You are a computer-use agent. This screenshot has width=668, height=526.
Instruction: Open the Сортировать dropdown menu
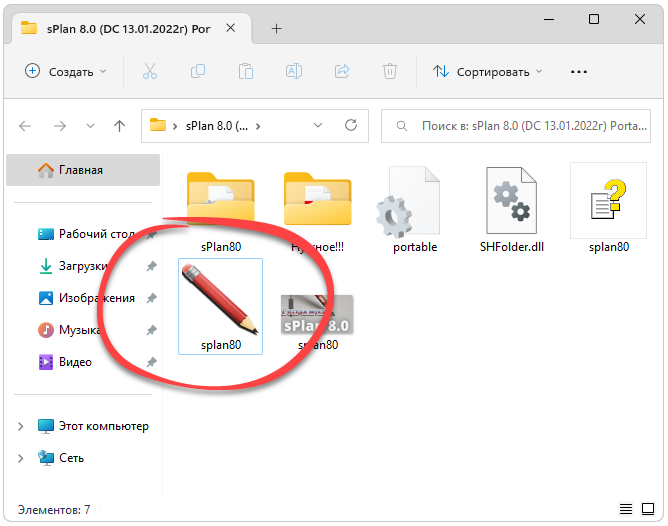(x=487, y=72)
